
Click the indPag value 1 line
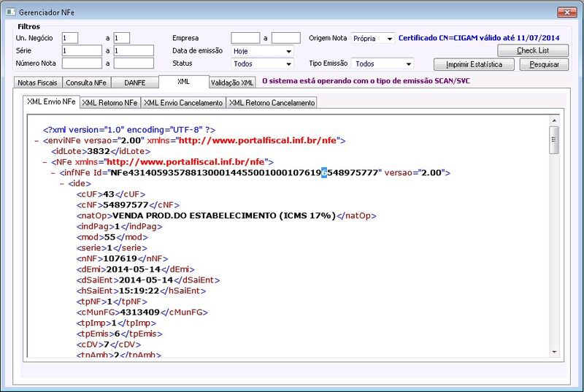point(119,226)
